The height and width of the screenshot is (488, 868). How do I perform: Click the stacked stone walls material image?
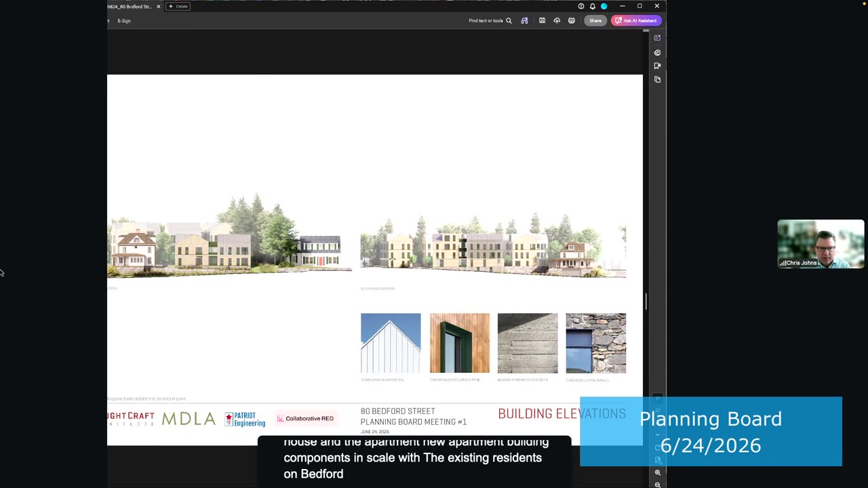coord(596,343)
